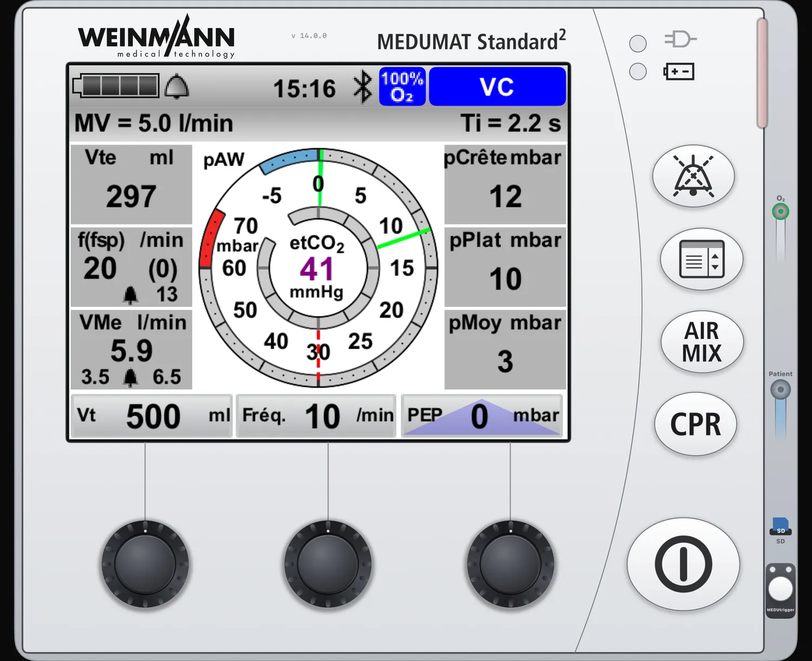Viewport: 812px width, 661px height.
Task: Click the frequency alarm bell icon
Action: point(130,294)
